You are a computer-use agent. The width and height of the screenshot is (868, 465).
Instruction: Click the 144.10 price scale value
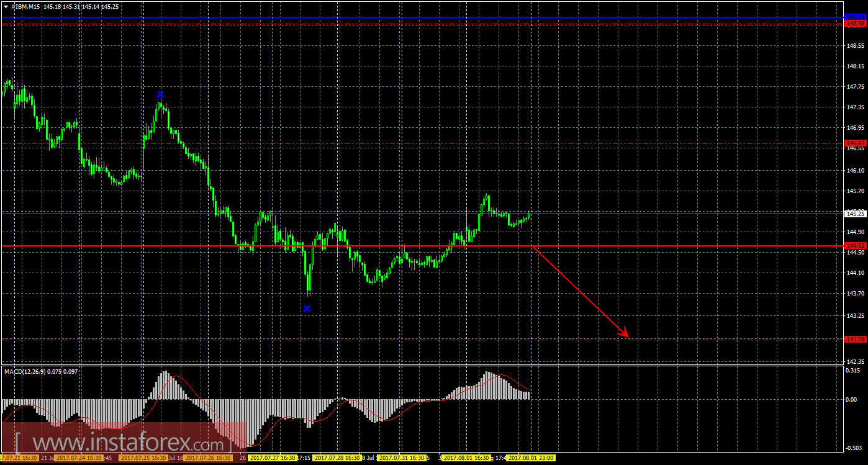(x=856, y=273)
